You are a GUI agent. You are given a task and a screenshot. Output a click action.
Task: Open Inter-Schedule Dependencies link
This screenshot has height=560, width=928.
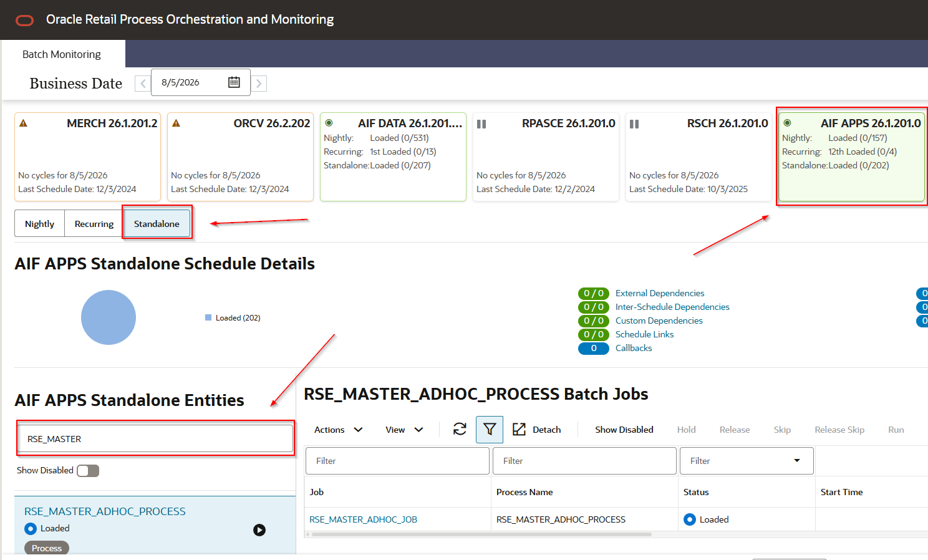click(672, 307)
